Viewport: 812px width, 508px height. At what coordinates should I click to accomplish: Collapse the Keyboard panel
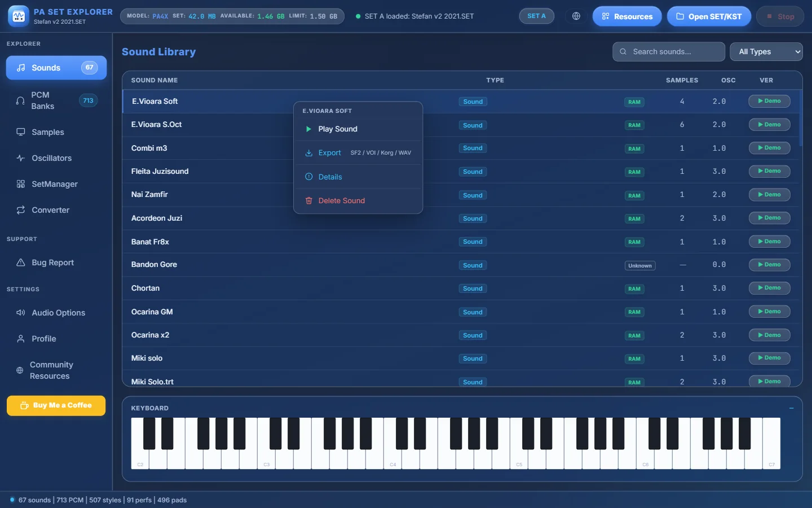(791, 408)
